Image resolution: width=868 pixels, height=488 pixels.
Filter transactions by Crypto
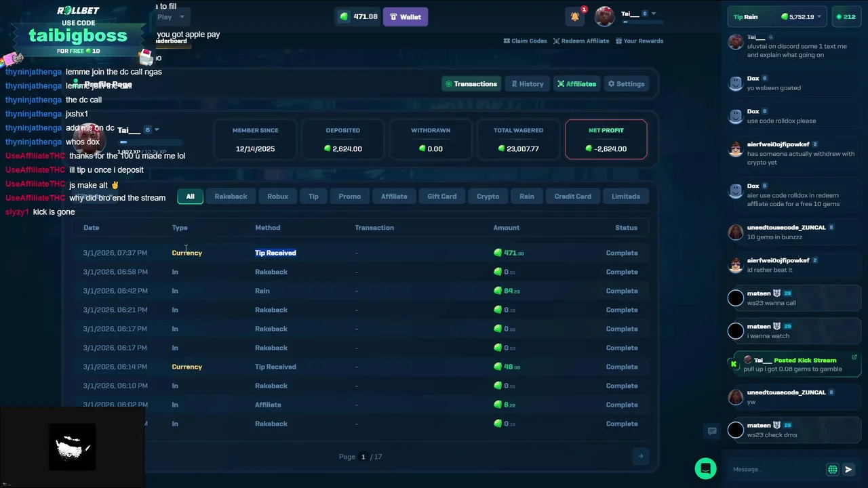pyautogui.click(x=488, y=197)
